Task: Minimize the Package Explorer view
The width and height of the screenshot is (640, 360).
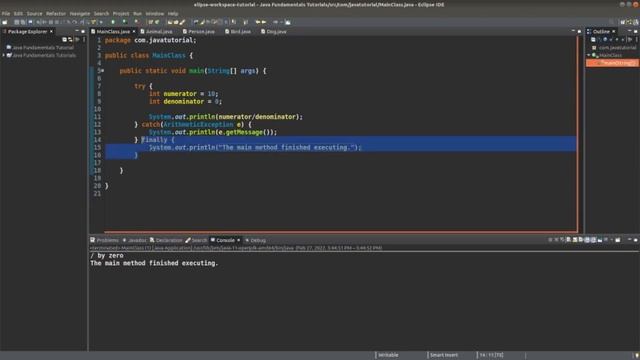Action: click(77, 31)
